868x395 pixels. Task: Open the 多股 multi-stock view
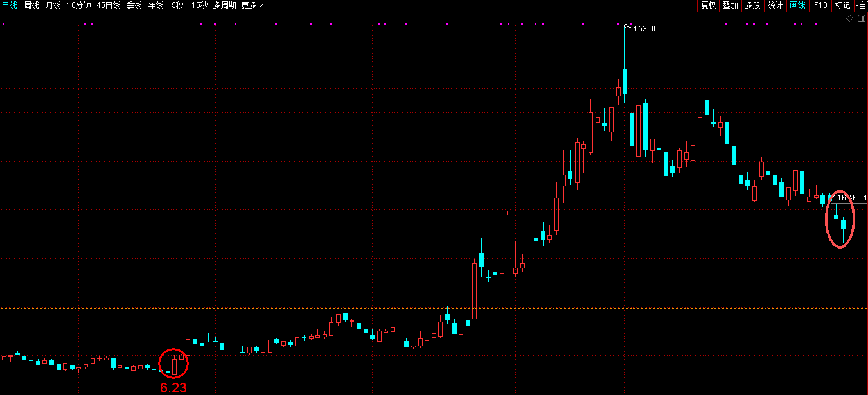click(752, 5)
